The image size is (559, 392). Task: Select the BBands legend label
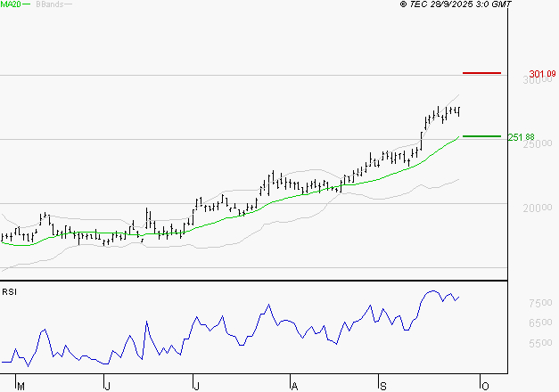50,4
